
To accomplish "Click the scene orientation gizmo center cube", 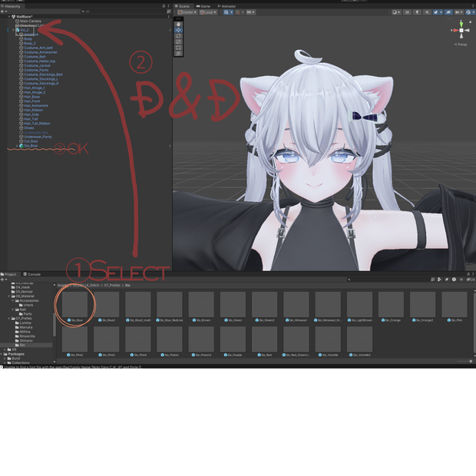I will pos(461,31).
